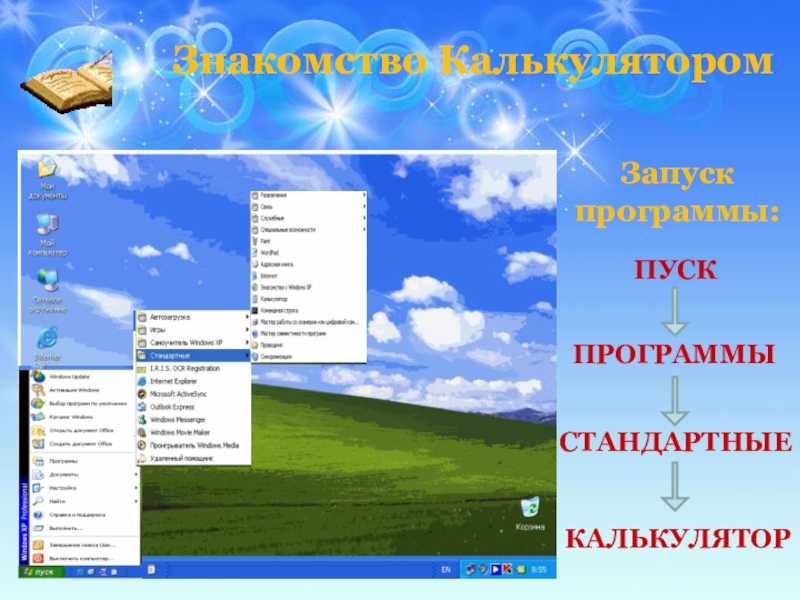800x600 pixels.
Task: Click the Windows Messenger icon
Action: pos(142,419)
